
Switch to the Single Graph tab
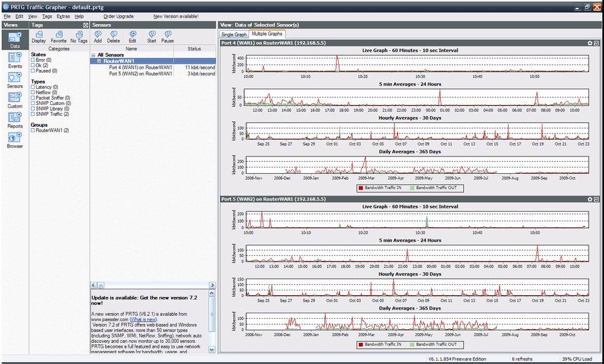[x=234, y=34]
